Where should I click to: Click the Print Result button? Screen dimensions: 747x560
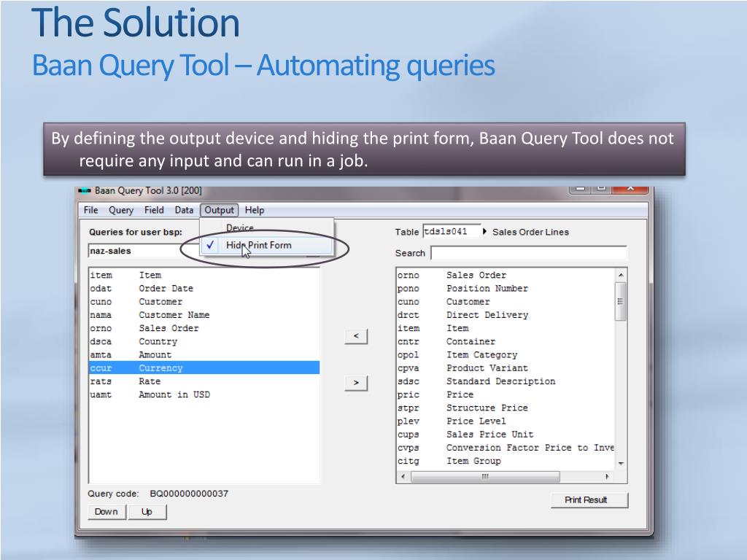[589, 500]
